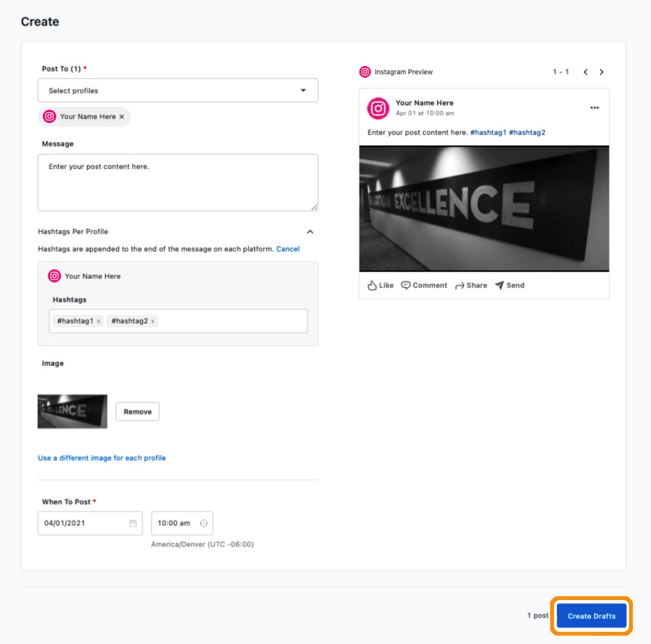The image size is (651, 644).
Task: Click the Apr 01 at 10:00 am timestamp
Action: (x=424, y=114)
